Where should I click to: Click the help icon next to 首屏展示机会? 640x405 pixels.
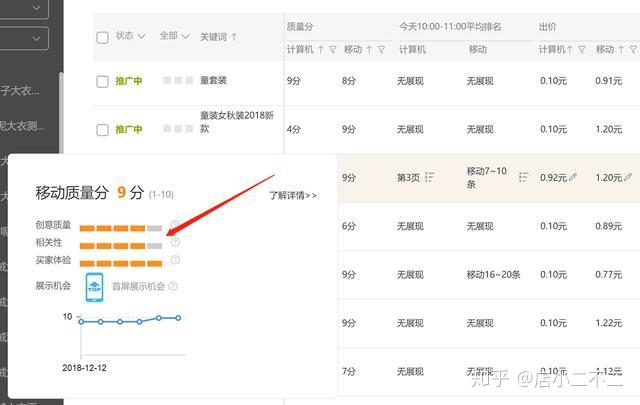(x=173, y=286)
